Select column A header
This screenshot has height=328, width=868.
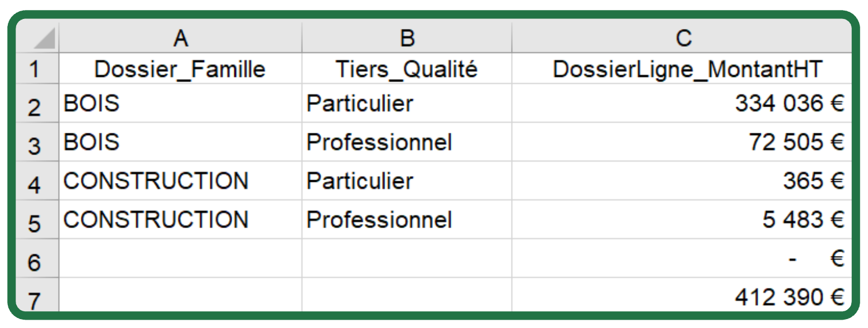click(180, 38)
